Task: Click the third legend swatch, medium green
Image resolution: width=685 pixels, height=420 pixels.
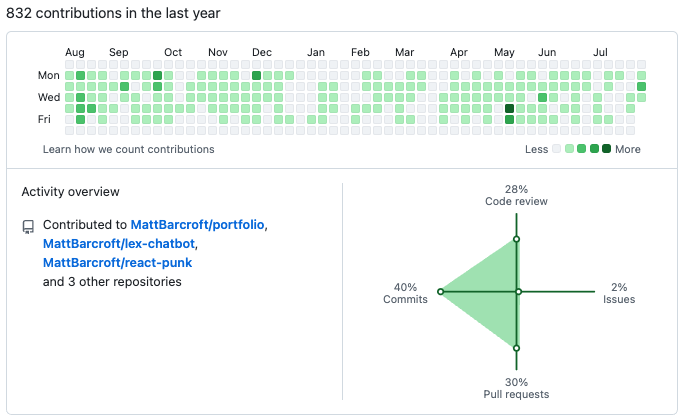Action: 581,149
